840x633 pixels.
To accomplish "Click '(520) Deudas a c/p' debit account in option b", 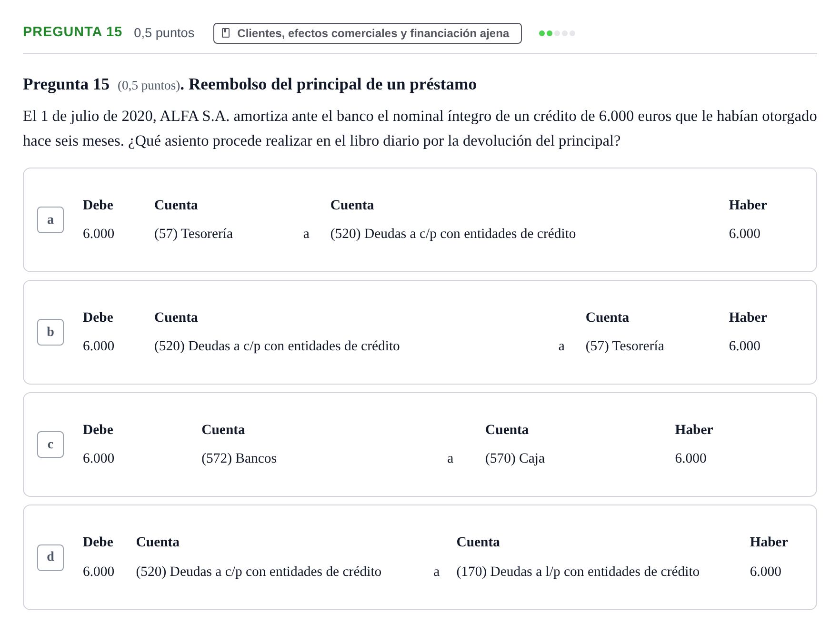I will tap(277, 346).
